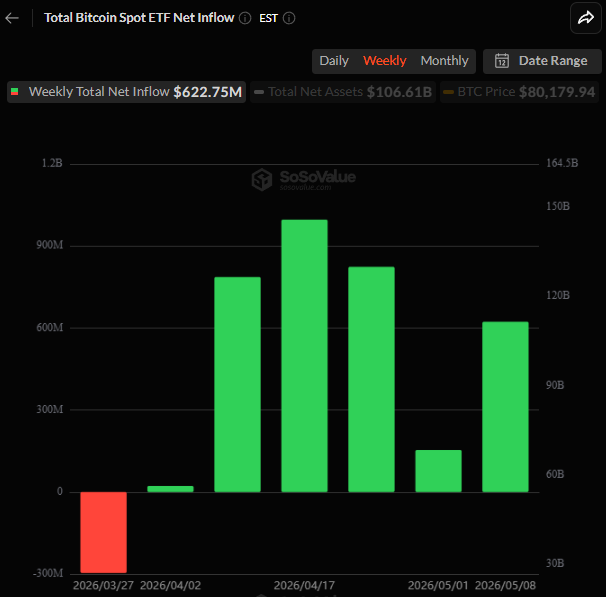606x597 pixels.
Task: Toggle BTC Price series
Action: pyautogui.click(x=519, y=92)
